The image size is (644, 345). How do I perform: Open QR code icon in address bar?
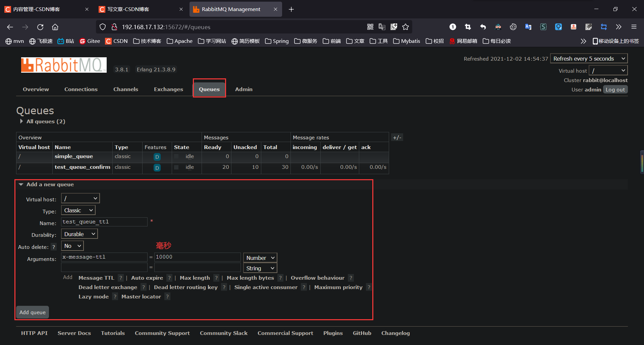[370, 27]
